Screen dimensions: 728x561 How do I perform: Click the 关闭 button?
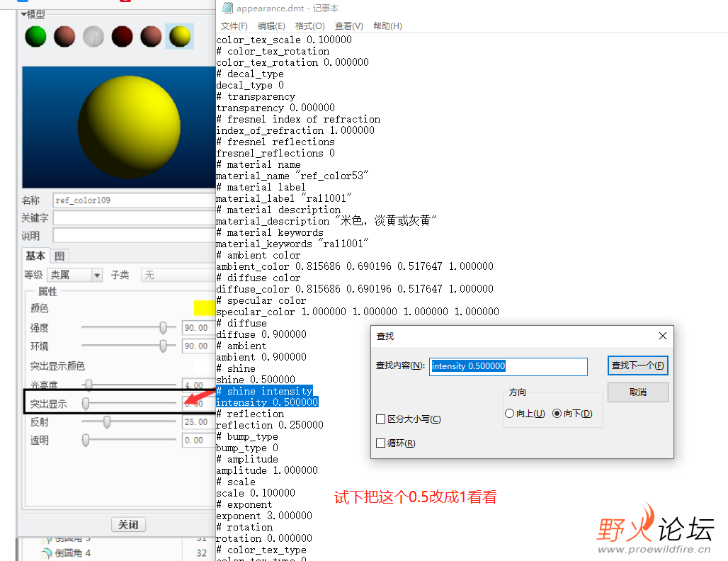tap(129, 524)
